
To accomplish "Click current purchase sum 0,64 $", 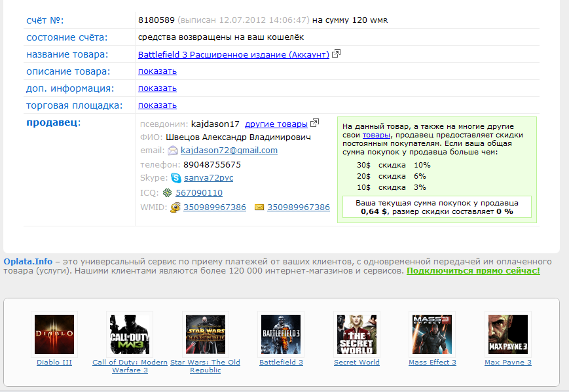I will [374, 211].
